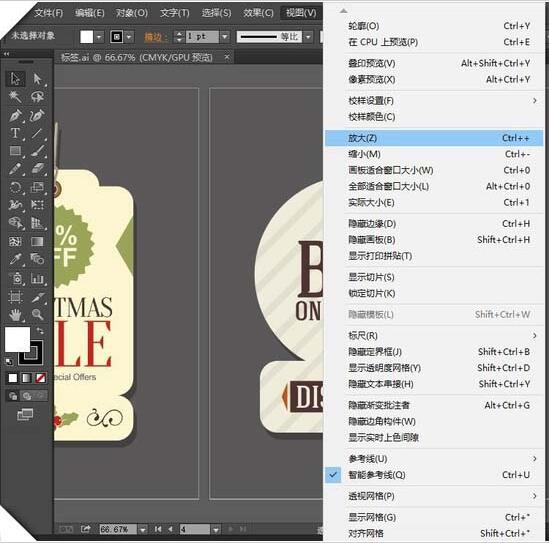The image size is (549, 543).
Task: Select the Direct Selection arrow tool
Action: point(37,78)
